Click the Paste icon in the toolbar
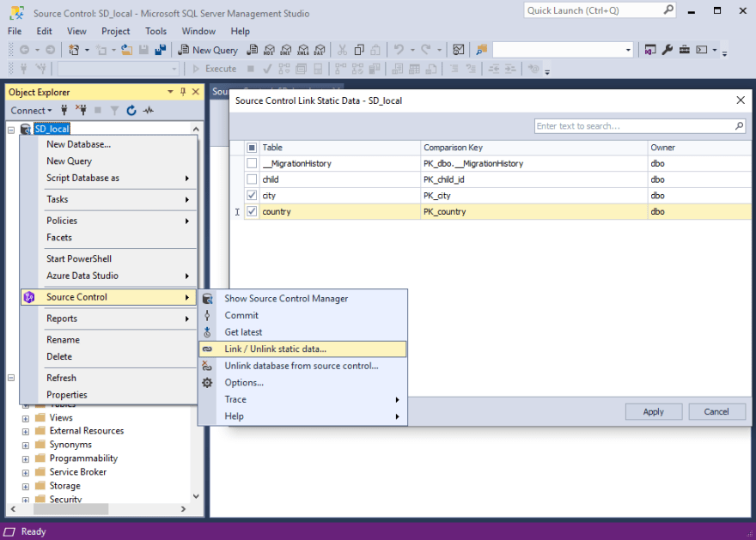 (375, 50)
